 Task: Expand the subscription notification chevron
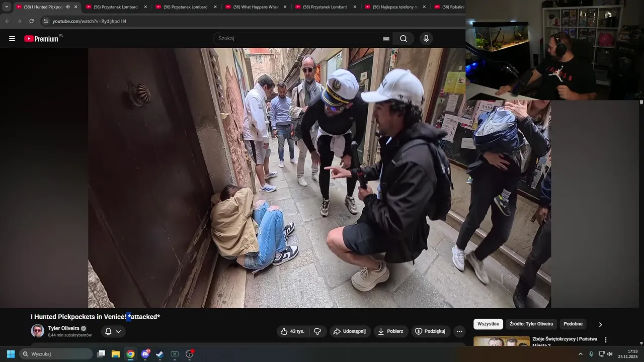pyautogui.click(x=119, y=331)
